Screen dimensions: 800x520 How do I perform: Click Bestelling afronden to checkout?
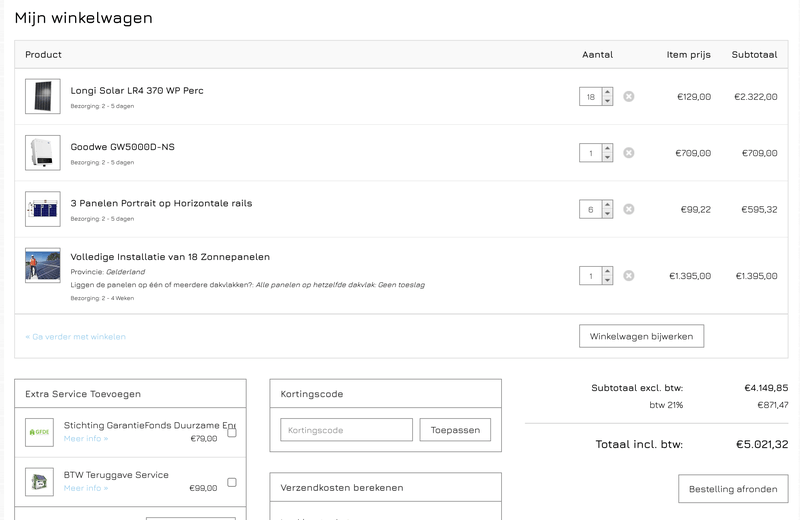(733, 489)
